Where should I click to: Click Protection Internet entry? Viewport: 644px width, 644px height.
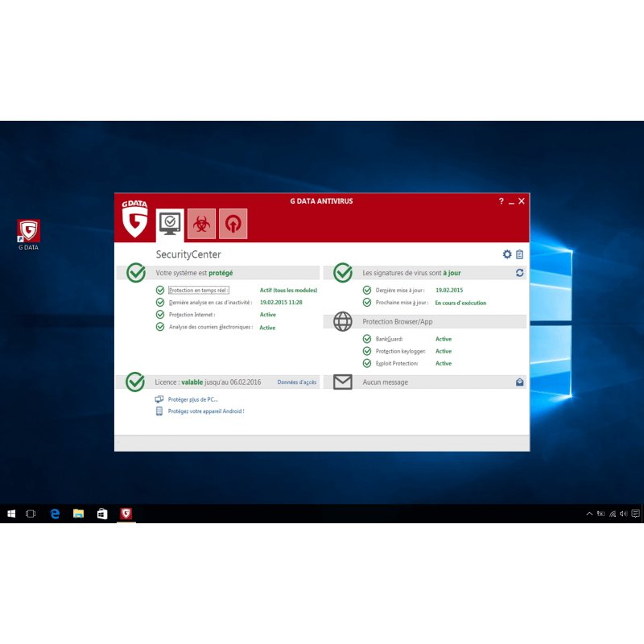(x=192, y=315)
